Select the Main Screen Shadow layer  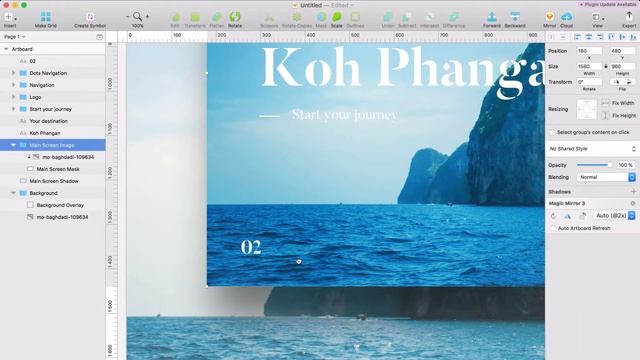pyautogui.click(x=53, y=181)
